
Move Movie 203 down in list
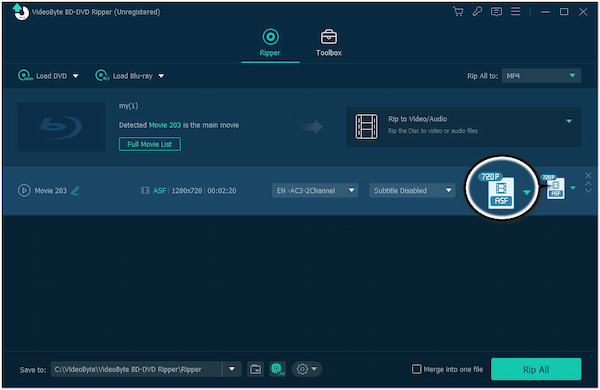(588, 191)
